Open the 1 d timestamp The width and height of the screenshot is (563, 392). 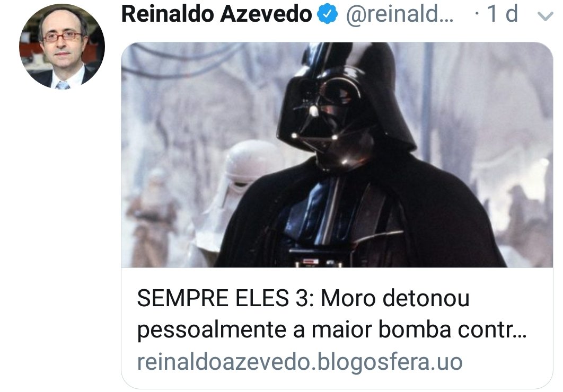pos(503,14)
